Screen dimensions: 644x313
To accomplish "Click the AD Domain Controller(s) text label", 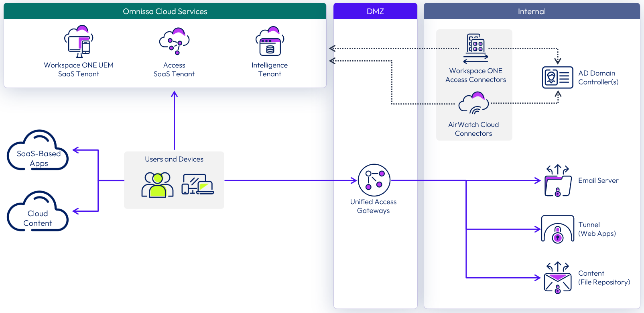I will click(x=598, y=78).
